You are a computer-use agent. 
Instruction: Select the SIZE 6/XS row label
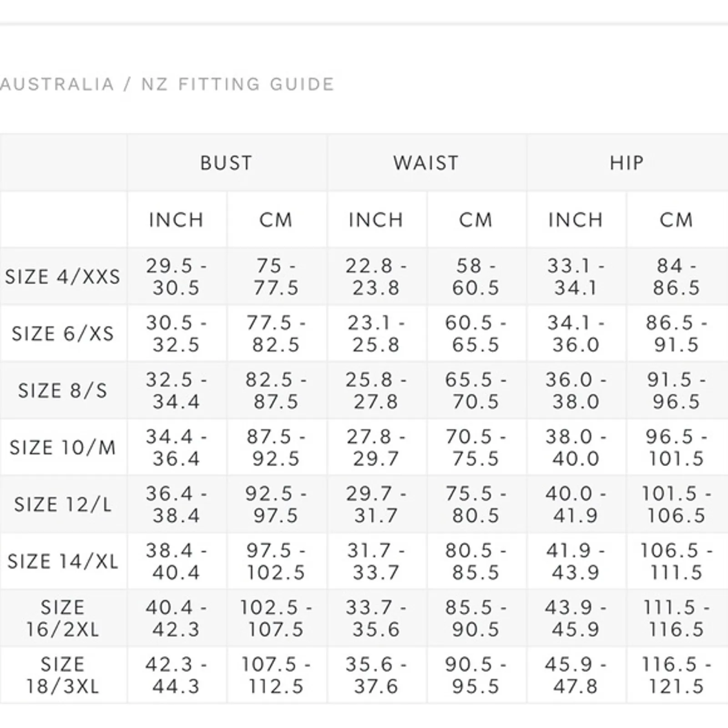(63, 334)
